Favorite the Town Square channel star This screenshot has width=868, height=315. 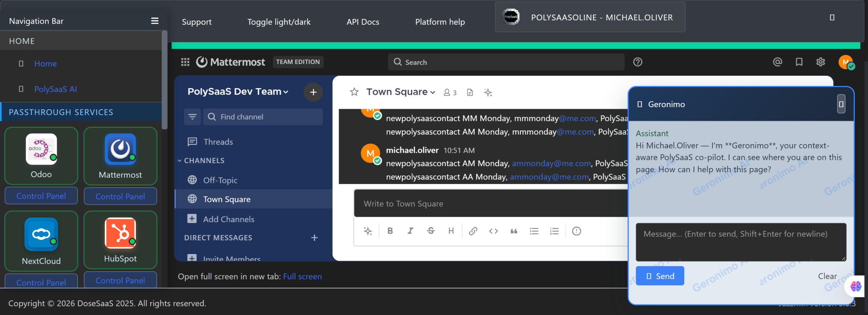pos(354,92)
